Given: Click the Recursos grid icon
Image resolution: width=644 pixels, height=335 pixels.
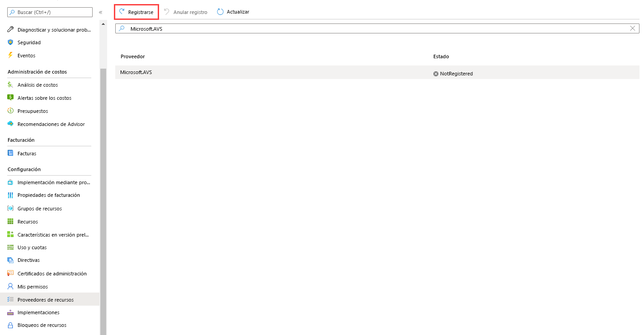Looking at the screenshot, I should point(10,221).
